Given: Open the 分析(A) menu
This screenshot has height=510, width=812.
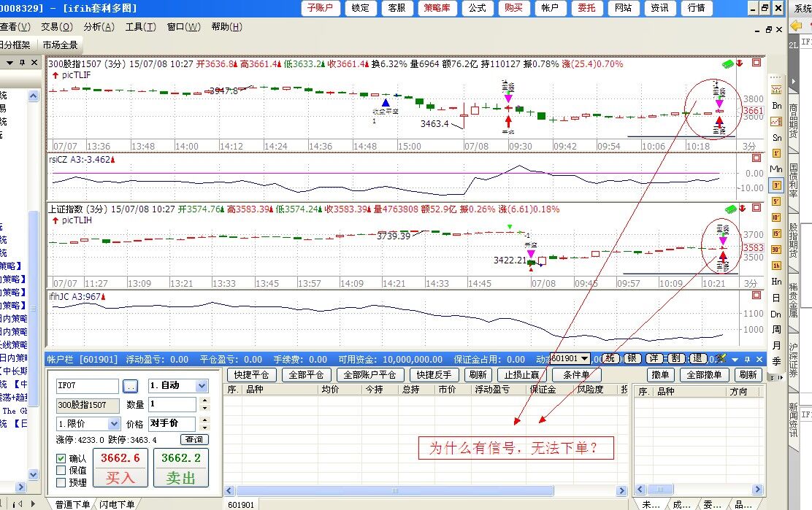Looking at the screenshot, I should (x=99, y=27).
